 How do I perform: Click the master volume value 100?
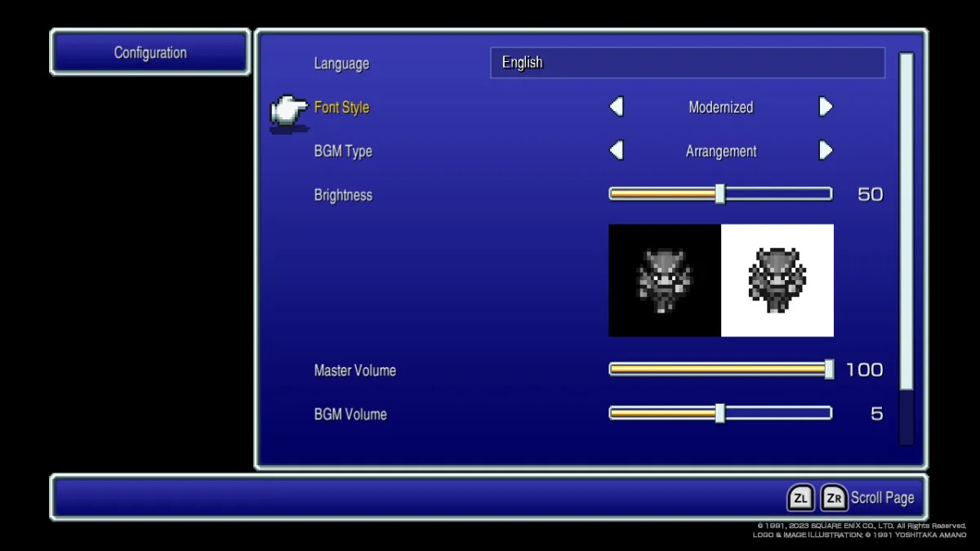tap(864, 370)
